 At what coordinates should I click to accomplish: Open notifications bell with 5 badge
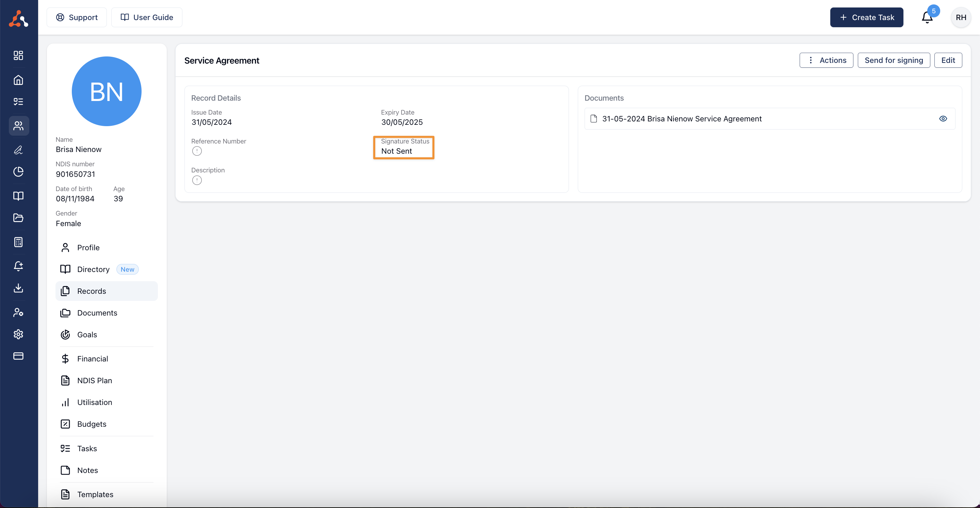[928, 17]
